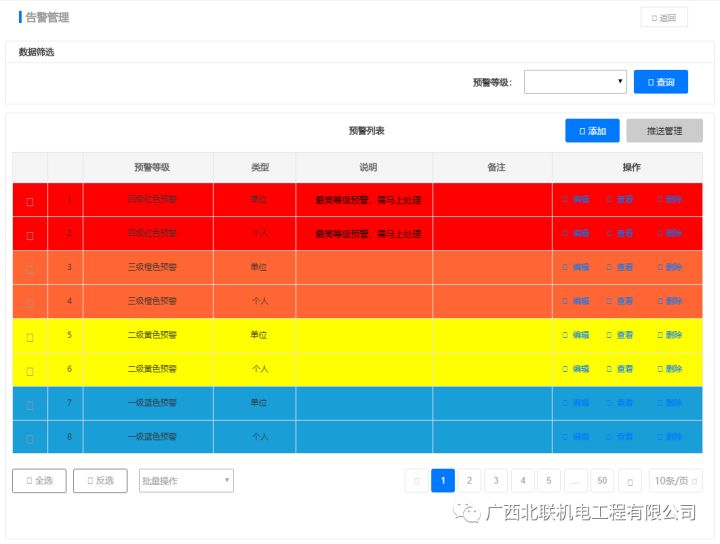Click the gray 推送管理 button
720x544 pixels.
(664, 131)
